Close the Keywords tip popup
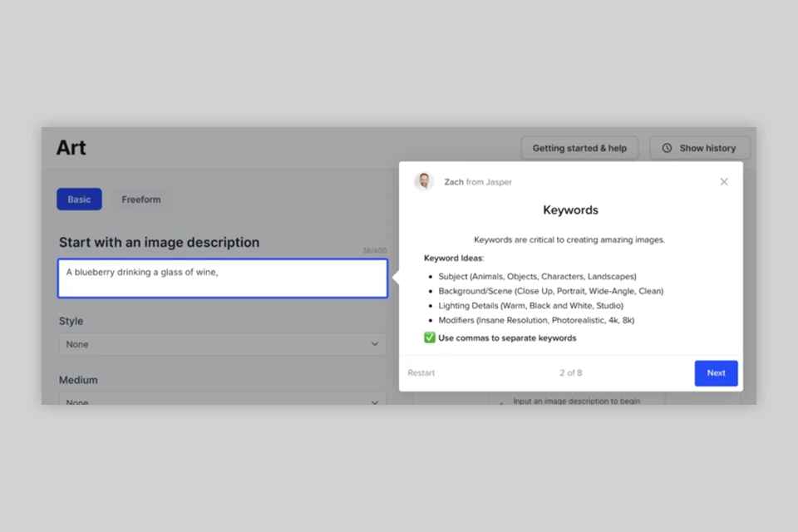This screenshot has width=798, height=532. pos(724,182)
